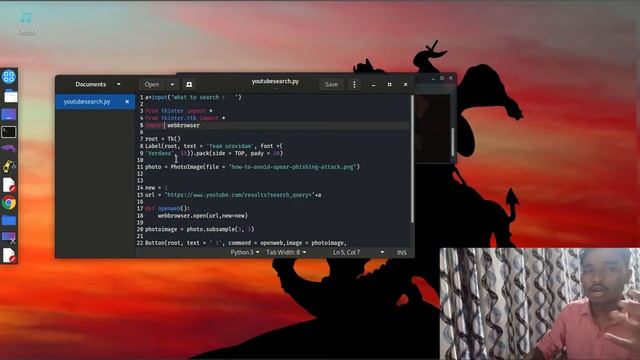
Task: Click the Open button in gedit
Action: click(152, 84)
